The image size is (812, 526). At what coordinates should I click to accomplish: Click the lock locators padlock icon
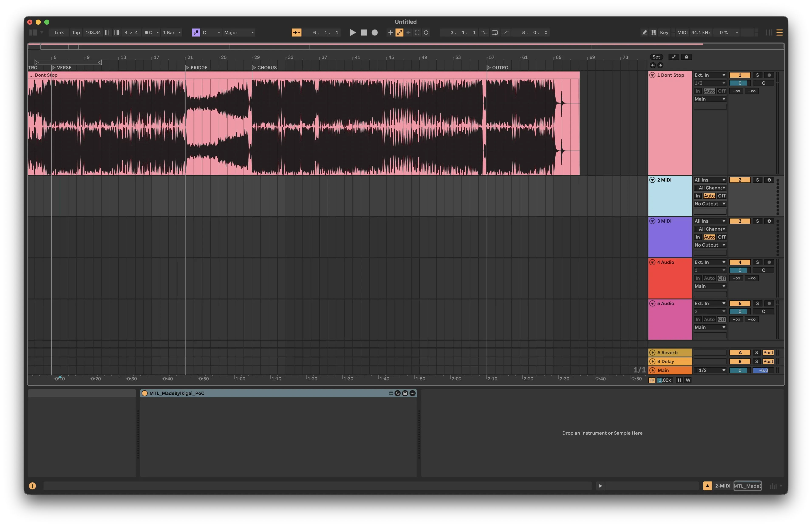coord(686,57)
